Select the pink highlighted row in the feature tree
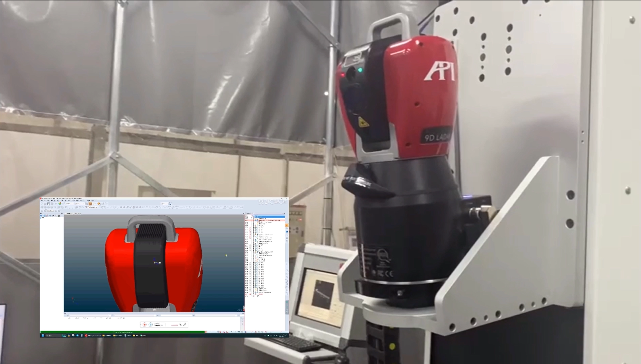 click(264, 221)
